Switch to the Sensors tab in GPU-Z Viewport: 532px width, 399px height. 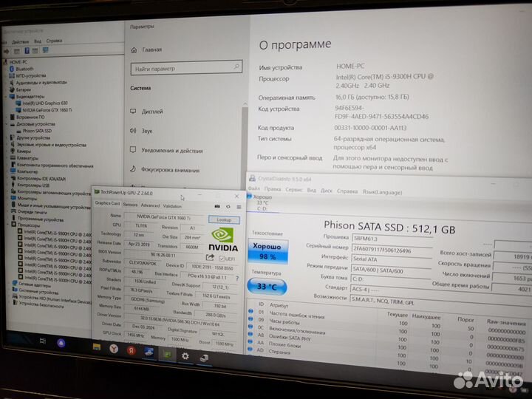pyautogui.click(x=130, y=205)
